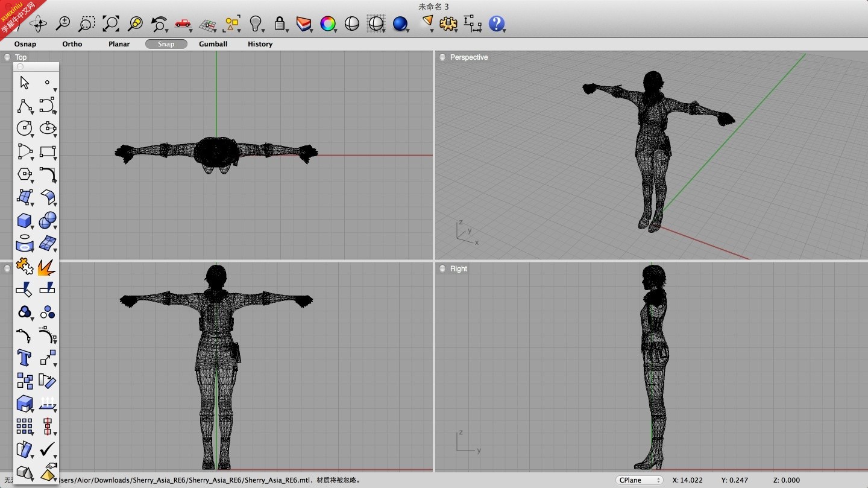Select the Arc tool
Screen dimensions: 868x488
tap(24, 151)
